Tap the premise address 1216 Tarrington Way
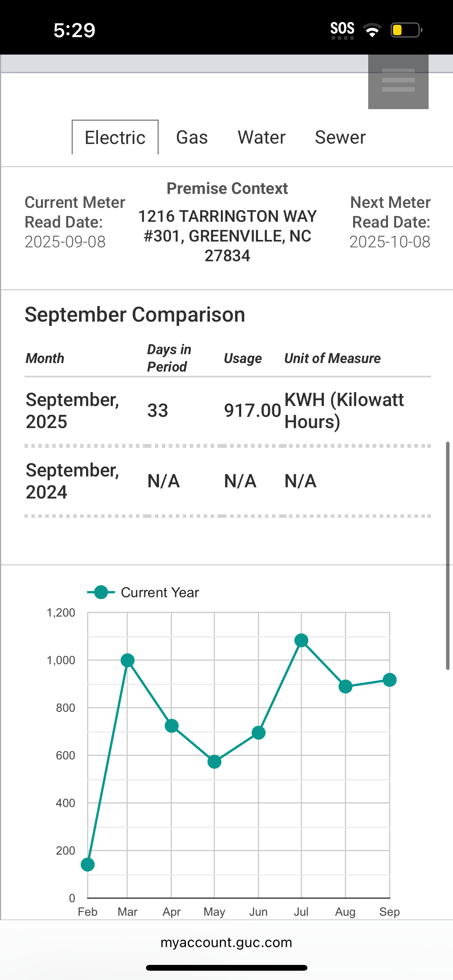Screen dimensions: 453x980 [x=227, y=236]
